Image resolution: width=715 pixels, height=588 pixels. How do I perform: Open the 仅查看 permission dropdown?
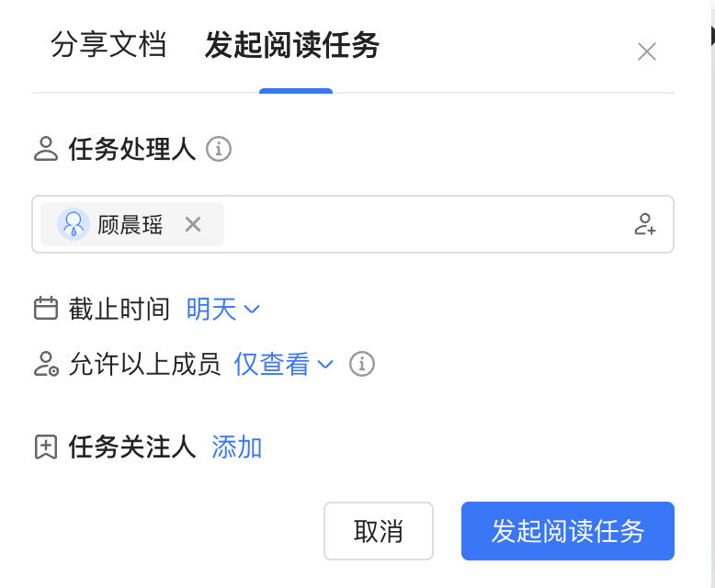click(283, 364)
